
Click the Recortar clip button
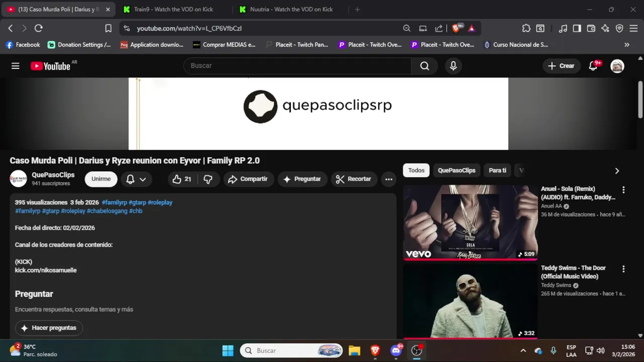(354, 179)
